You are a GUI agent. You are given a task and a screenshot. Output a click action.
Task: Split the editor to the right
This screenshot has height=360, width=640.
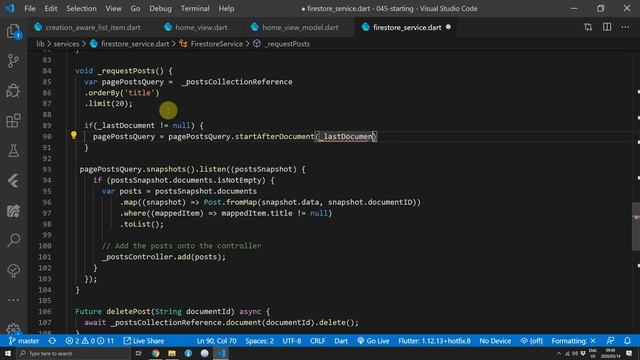pyautogui.click(x=607, y=27)
